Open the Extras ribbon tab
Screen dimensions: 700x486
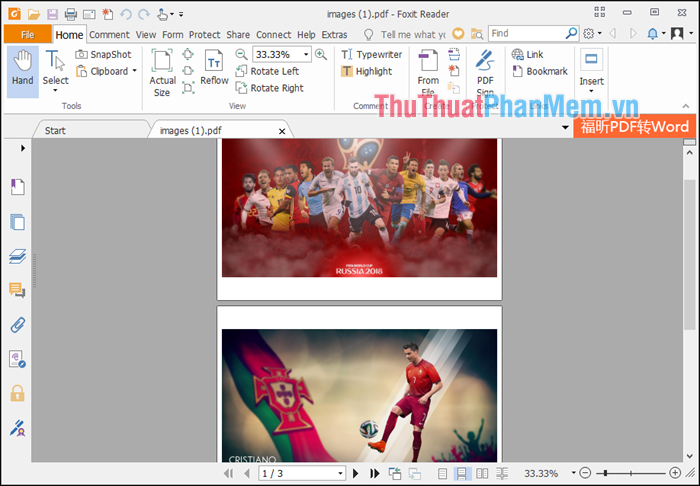point(334,35)
